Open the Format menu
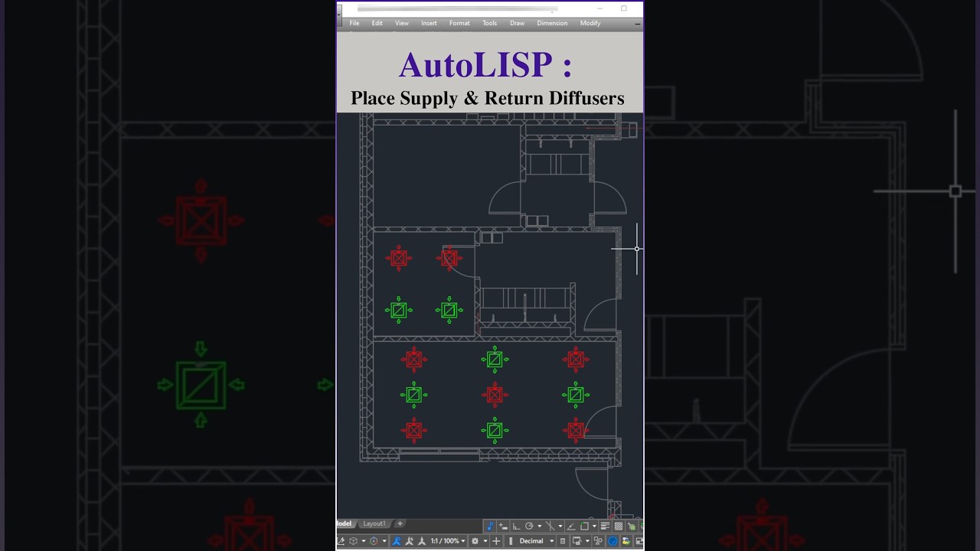 click(x=459, y=23)
